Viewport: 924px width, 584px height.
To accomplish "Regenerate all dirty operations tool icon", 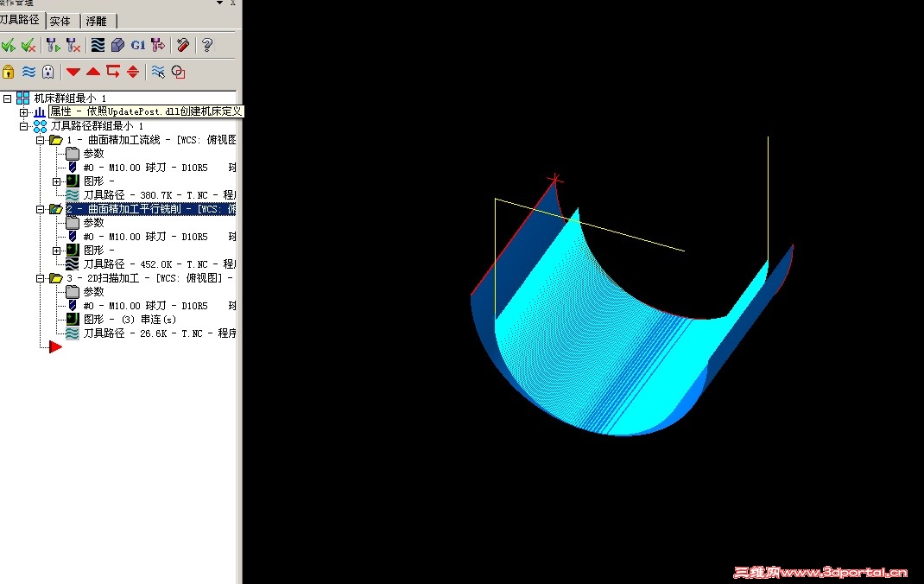I will point(73,45).
